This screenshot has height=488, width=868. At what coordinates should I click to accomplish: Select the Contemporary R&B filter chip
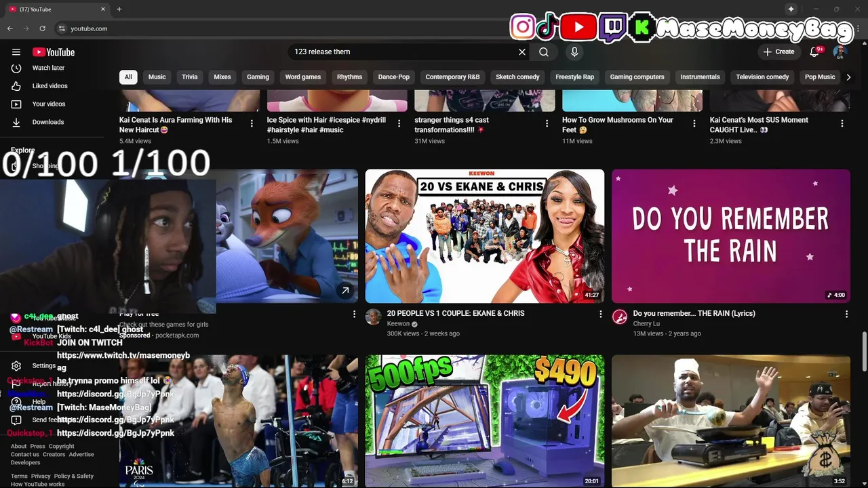tap(452, 77)
